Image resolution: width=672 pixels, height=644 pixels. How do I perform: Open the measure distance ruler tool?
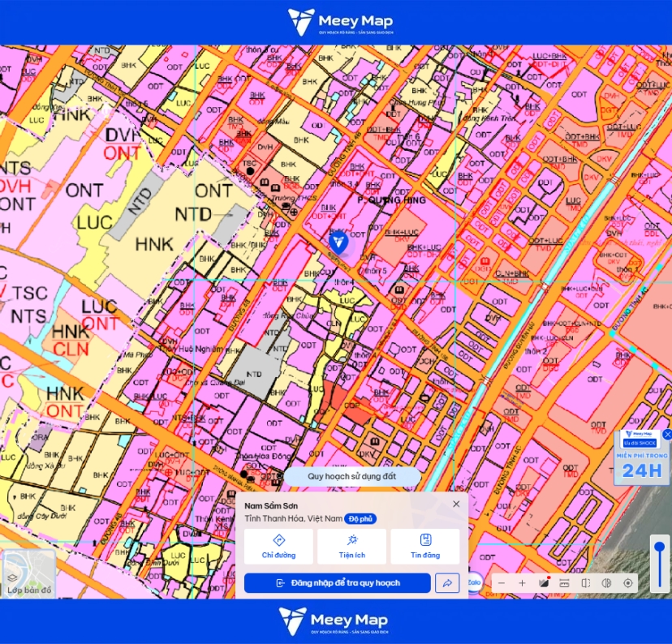(564, 583)
